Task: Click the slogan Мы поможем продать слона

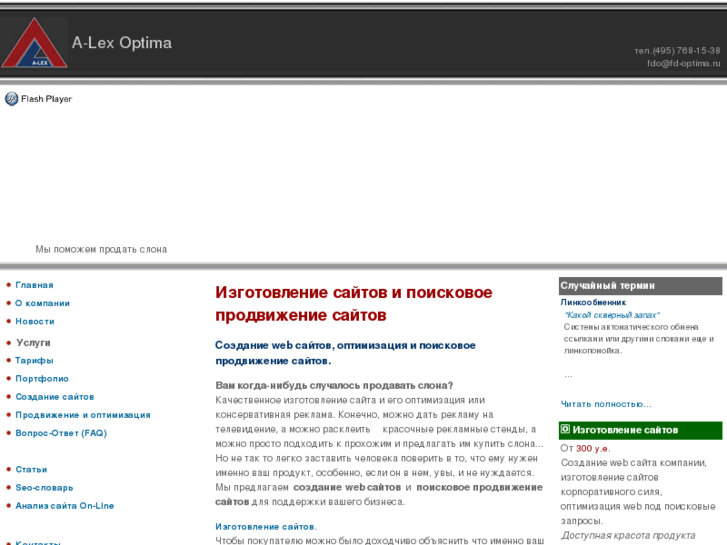Action: click(101, 250)
